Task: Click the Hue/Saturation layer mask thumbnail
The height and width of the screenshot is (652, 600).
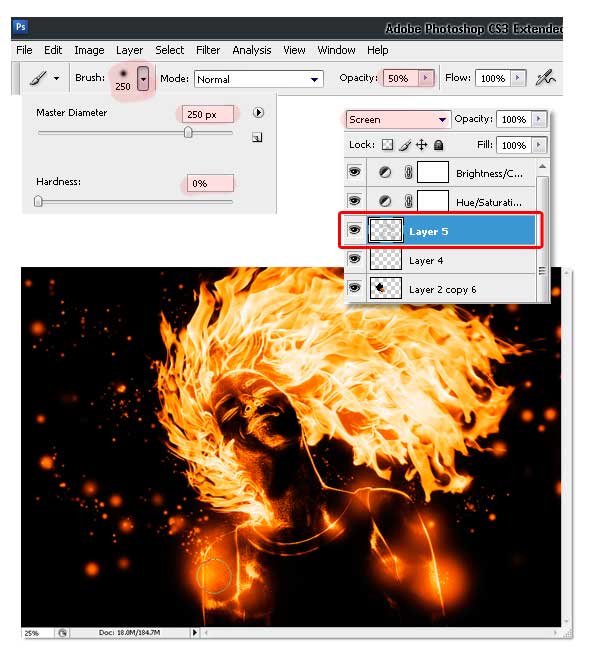Action: click(x=432, y=202)
